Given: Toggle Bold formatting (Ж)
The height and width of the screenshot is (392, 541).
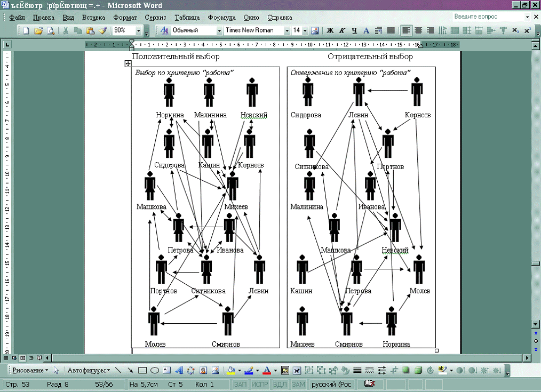Looking at the screenshot, I should (330, 30).
